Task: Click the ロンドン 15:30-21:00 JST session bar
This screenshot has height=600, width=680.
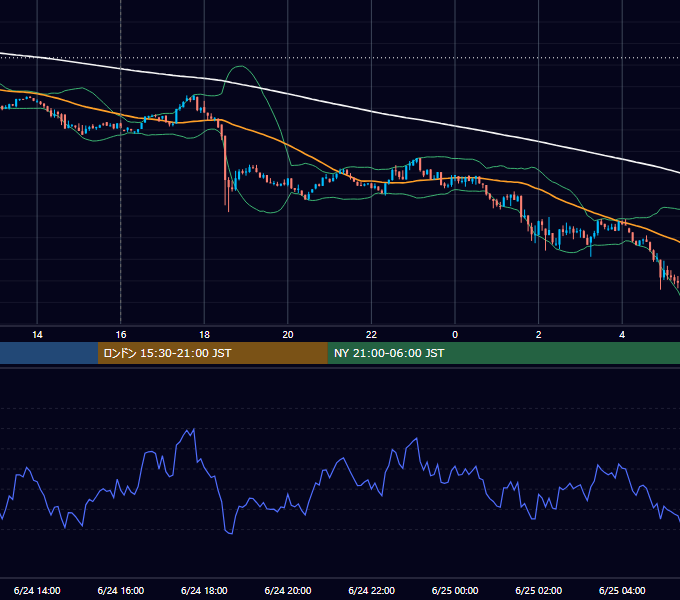Action: 212,353
